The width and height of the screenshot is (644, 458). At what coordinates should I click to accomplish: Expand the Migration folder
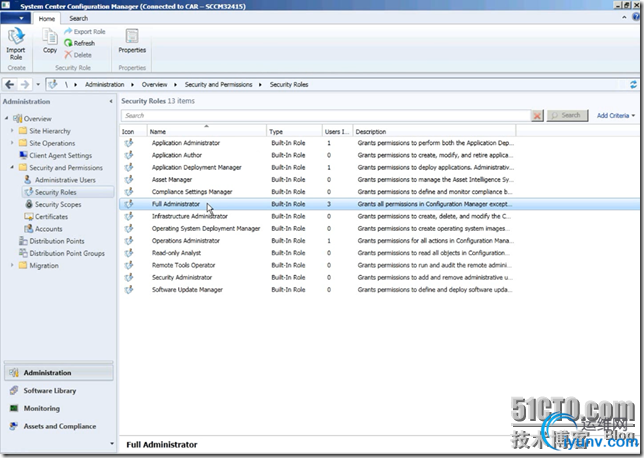pyautogui.click(x=12, y=265)
